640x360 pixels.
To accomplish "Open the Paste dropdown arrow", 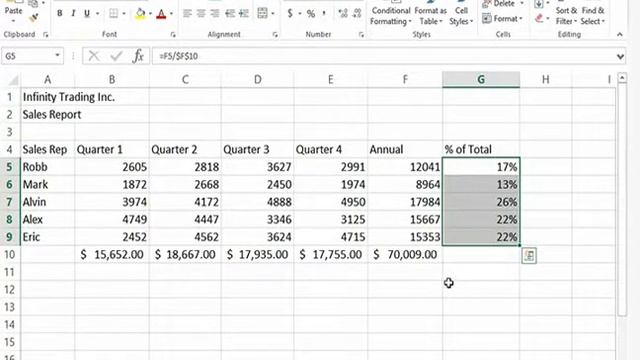I will coord(13,21).
